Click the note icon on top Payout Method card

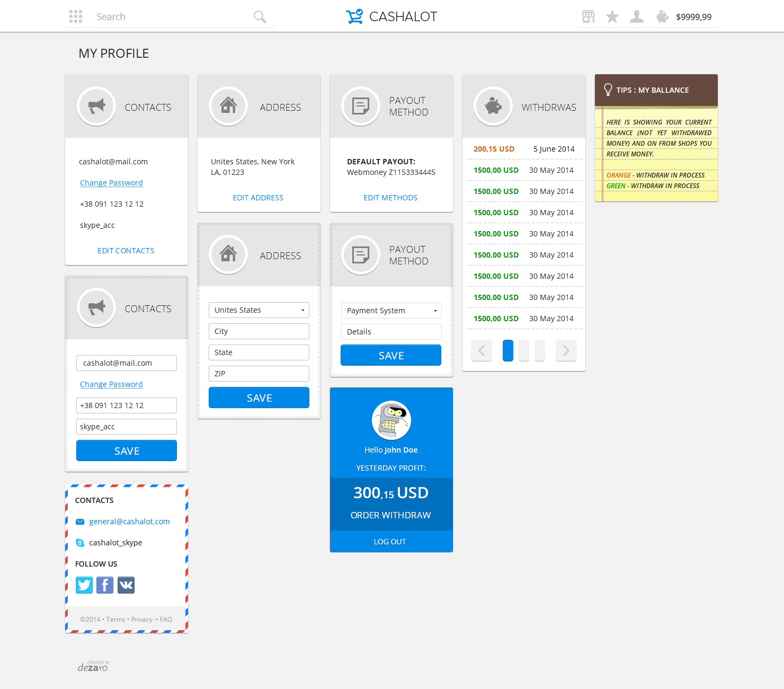(361, 106)
